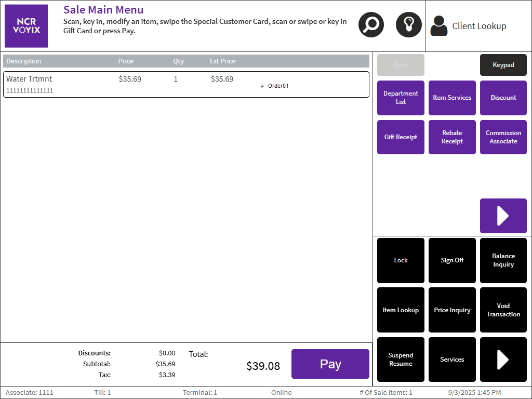Select Rebate Receipt button
The width and height of the screenshot is (532, 399).
452,137
